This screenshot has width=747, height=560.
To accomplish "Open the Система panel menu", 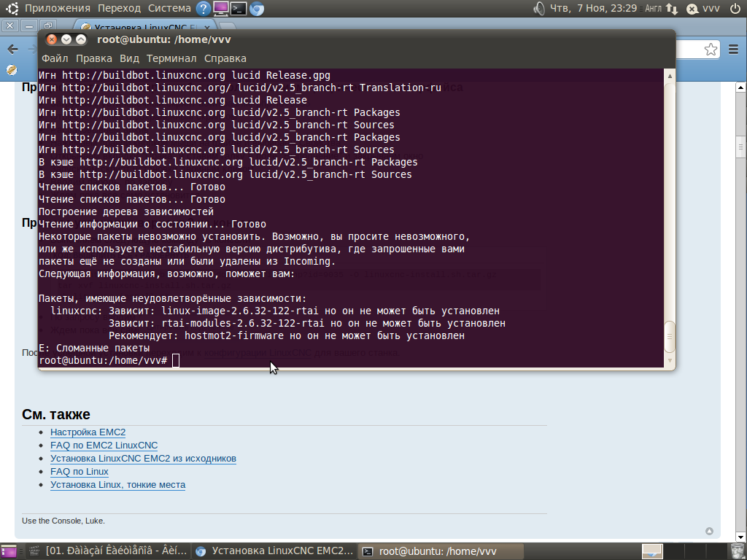I will click(x=169, y=9).
